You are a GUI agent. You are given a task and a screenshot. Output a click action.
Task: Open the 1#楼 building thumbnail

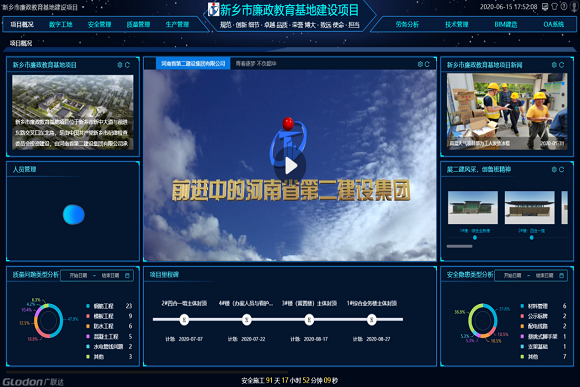pyautogui.click(x=473, y=208)
